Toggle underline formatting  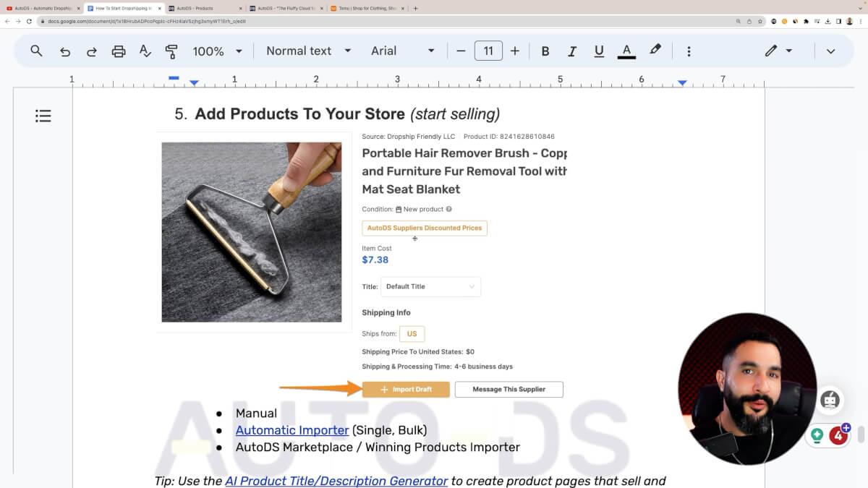599,51
